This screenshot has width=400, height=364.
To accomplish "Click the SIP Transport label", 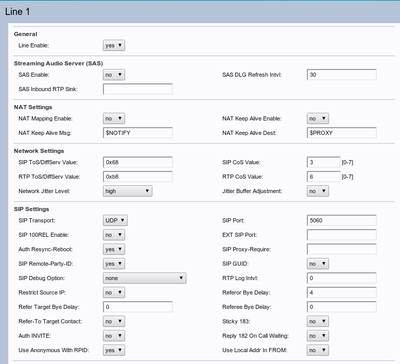I will 37,220.
